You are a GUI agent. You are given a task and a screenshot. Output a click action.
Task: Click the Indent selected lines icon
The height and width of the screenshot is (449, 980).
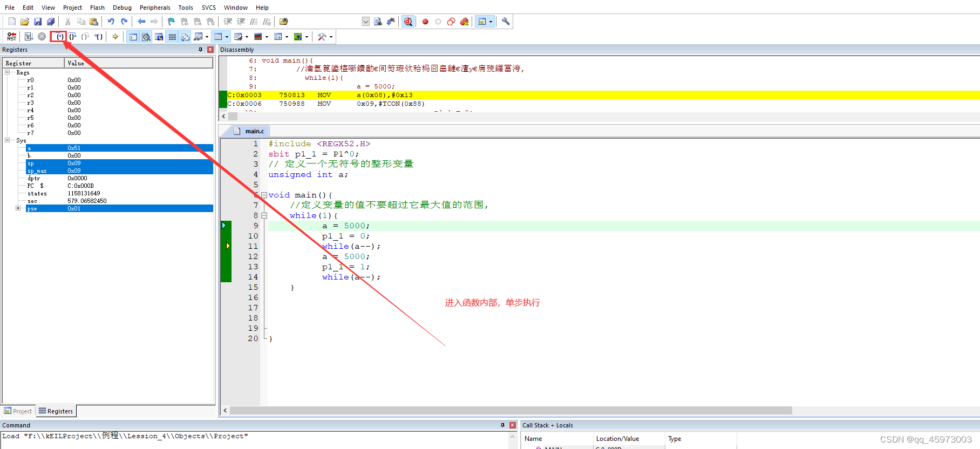[x=228, y=22]
